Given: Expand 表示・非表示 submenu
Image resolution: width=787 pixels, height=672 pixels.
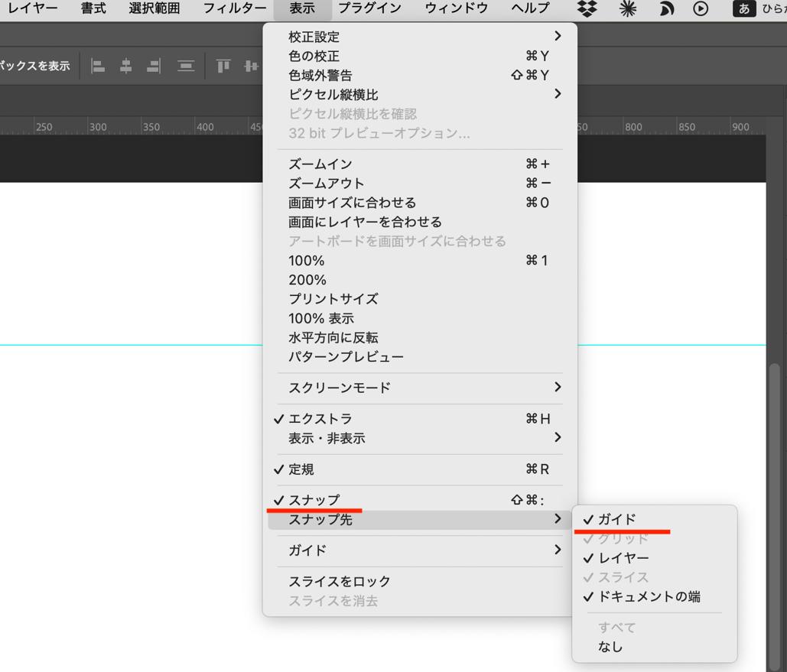Looking at the screenshot, I should tap(420, 438).
